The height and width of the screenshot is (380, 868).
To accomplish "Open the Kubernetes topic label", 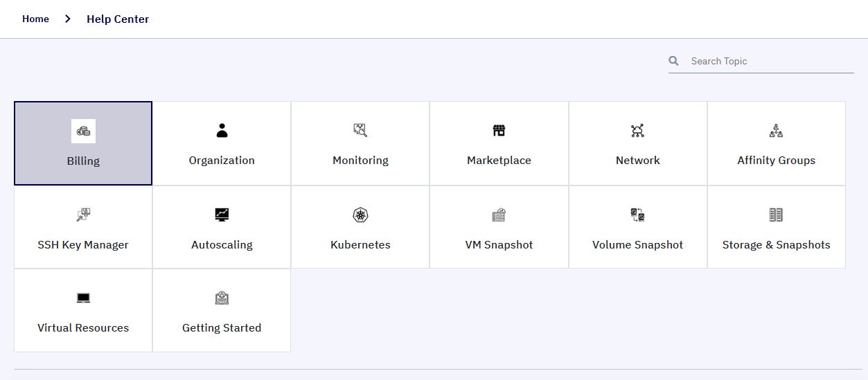I will pos(360,245).
